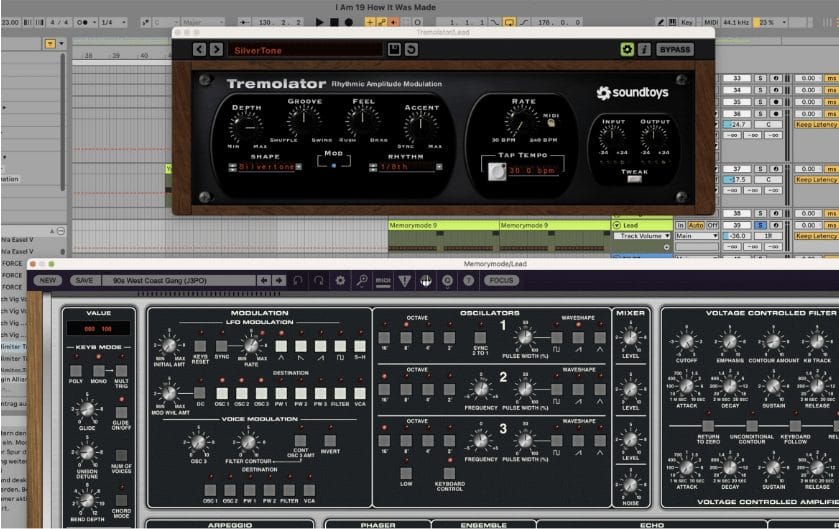The height and width of the screenshot is (529, 839).
Task: Toggle Ableton draw mode pencil icon
Action: pos(661,22)
